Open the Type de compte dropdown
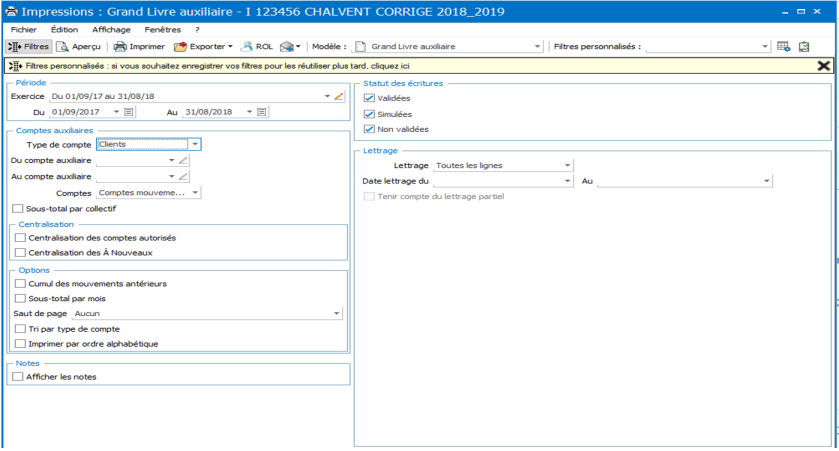This screenshot has height=451, width=839. coord(195,144)
